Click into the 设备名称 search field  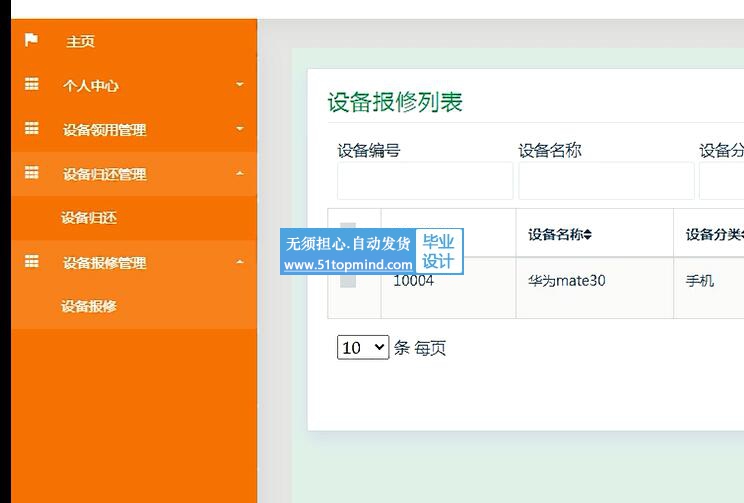606,181
